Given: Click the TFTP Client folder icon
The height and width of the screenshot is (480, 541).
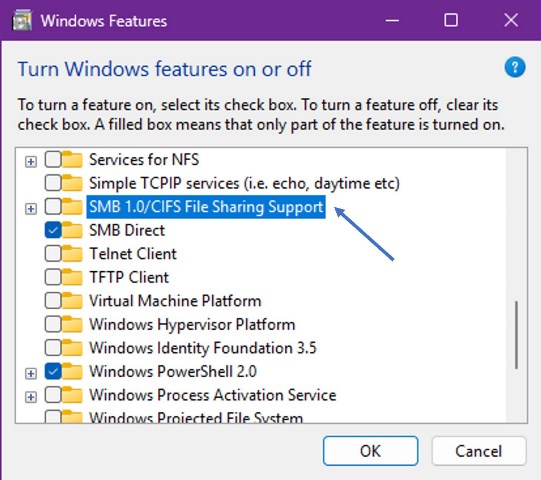Looking at the screenshot, I should tap(72, 277).
